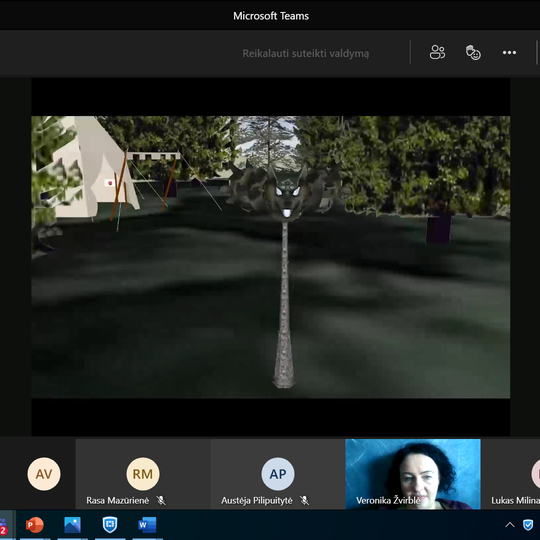Click the muted mic icon beside Austėja Pilipuitytė

pyautogui.click(x=304, y=500)
